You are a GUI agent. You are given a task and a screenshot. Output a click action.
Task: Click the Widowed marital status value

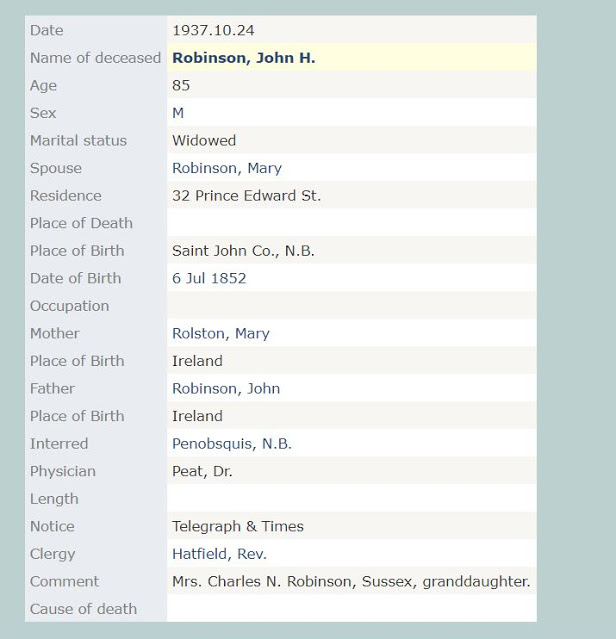click(x=204, y=141)
